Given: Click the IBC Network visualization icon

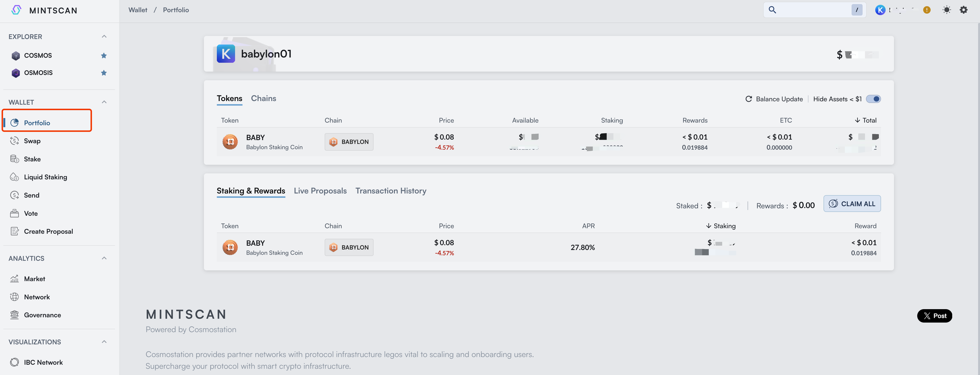Looking at the screenshot, I should [14, 362].
